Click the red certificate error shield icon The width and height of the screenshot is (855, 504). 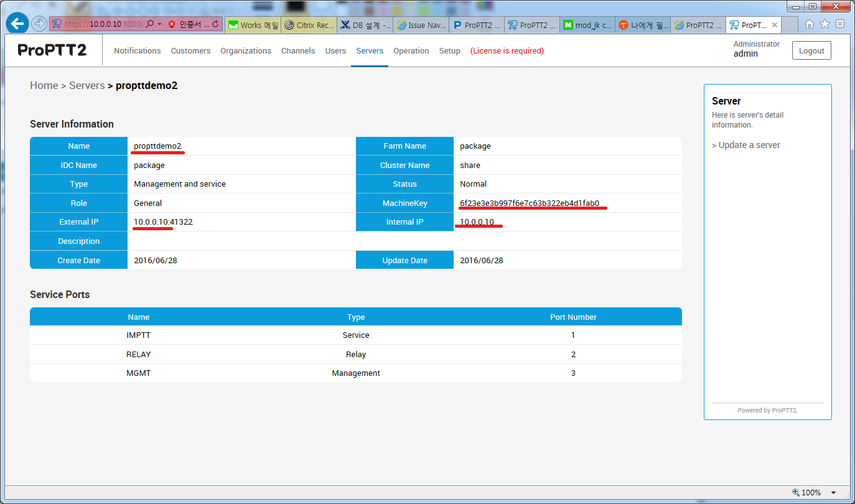(172, 24)
